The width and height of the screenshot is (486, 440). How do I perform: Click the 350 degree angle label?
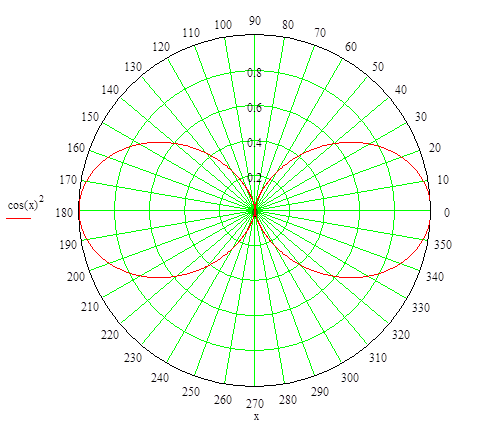(x=443, y=245)
